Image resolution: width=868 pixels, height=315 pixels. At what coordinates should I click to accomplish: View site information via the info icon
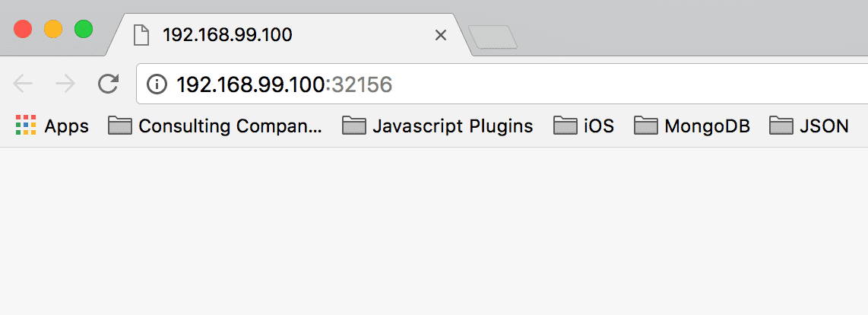(157, 84)
